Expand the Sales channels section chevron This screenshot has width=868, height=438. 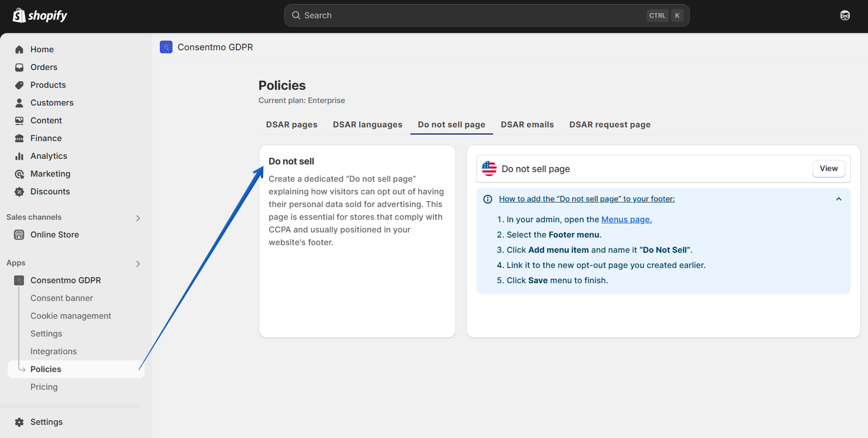(x=138, y=218)
